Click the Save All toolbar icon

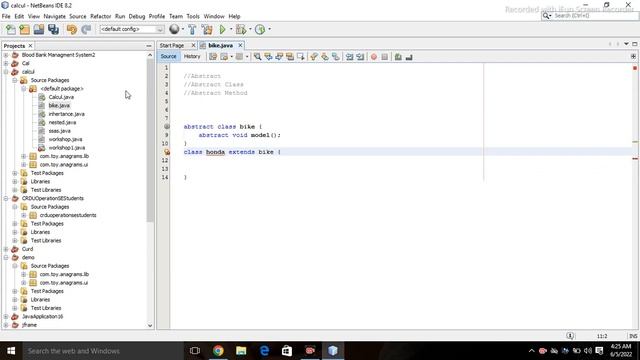coord(53,29)
